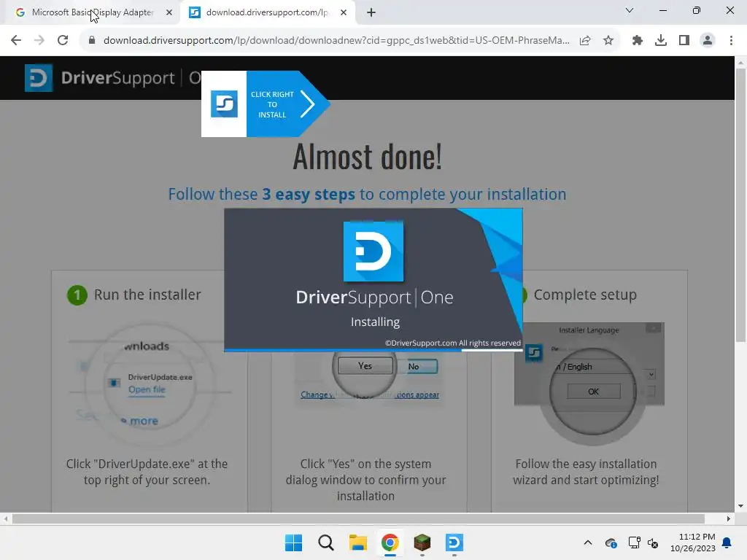Reload the DriverSupport page
This screenshot has height=560, width=747.
[x=63, y=41]
